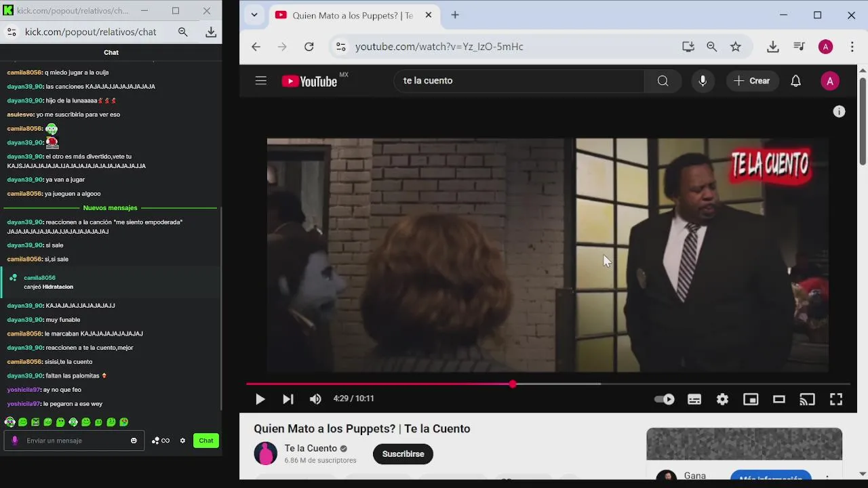
Task: View site info in Kick popout window
Action: [x=12, y=32]
